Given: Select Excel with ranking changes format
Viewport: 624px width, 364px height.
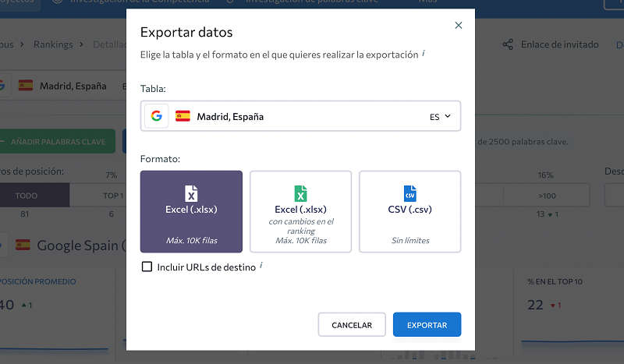Looking at the screenshot, I should [x=300, y=212].
